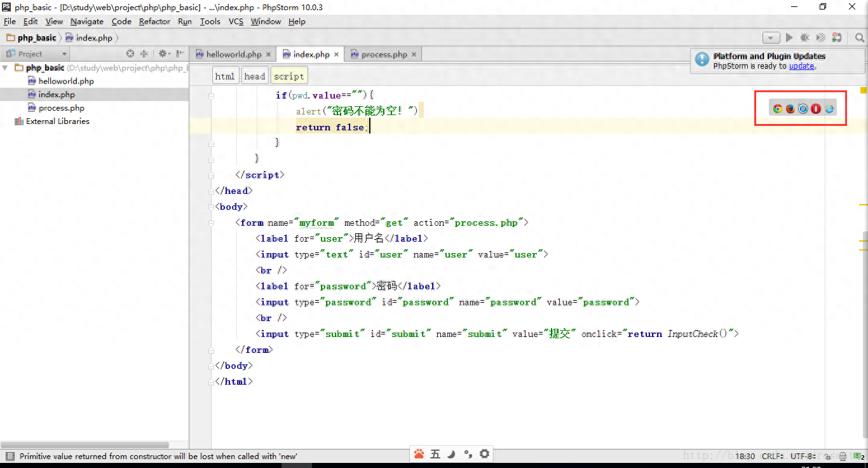The height and width of the screenshot is (468, 868).
Task: Open the Project view dropdown
Action: 64,54
